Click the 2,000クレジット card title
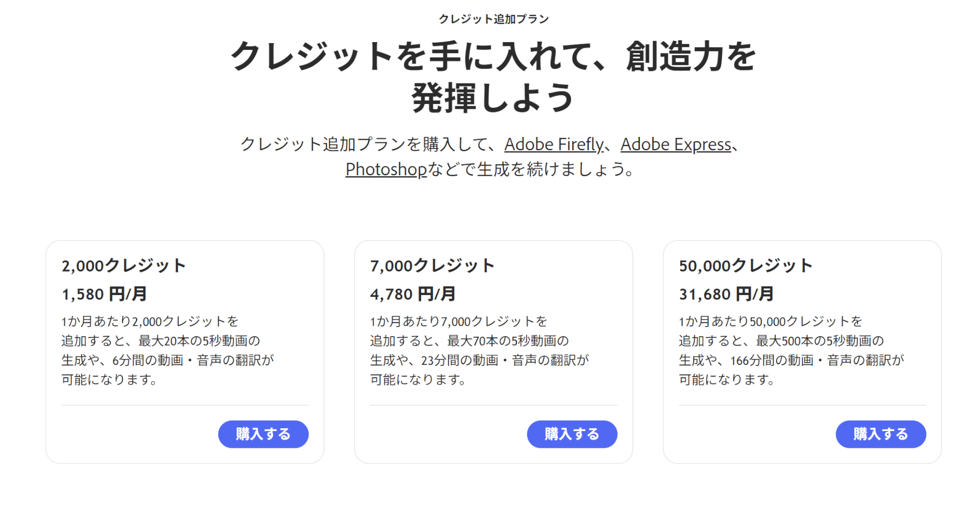This screenshot has width=980, height=512. click(123, 265)
